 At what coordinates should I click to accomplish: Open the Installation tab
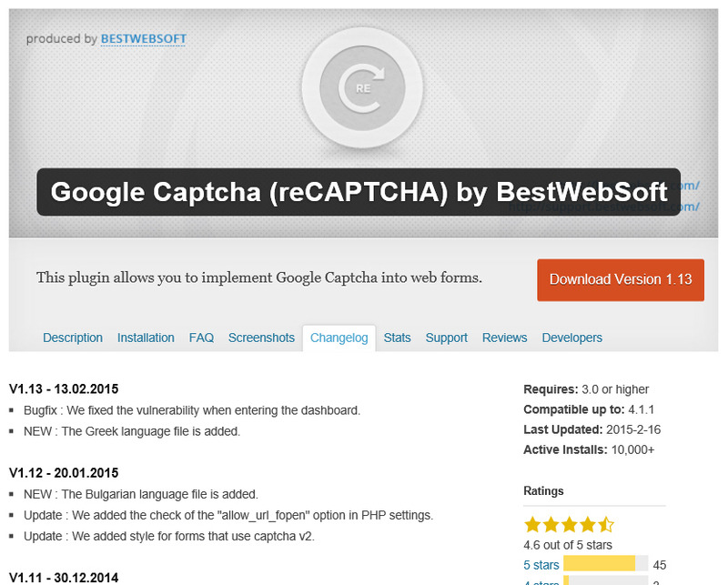click(x=146, y=338)
